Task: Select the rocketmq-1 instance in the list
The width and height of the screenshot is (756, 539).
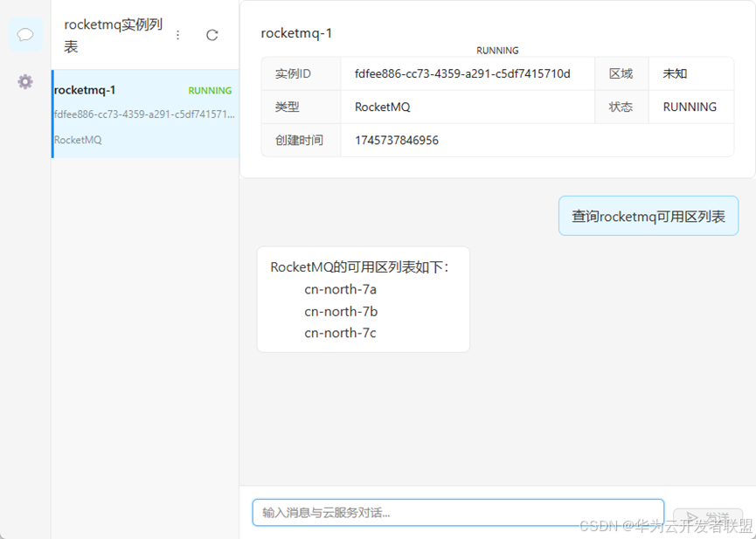Action: click(x=145, y=114)
